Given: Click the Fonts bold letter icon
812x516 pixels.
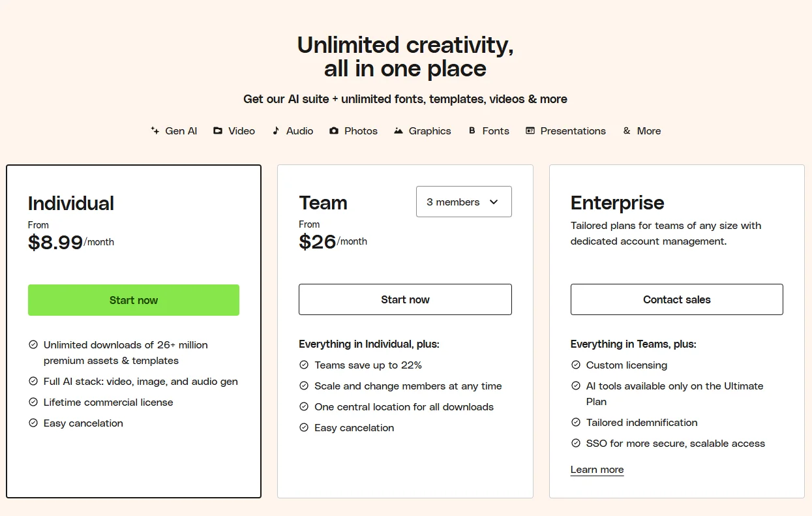Looking at the screenshot, I should 472,130.
